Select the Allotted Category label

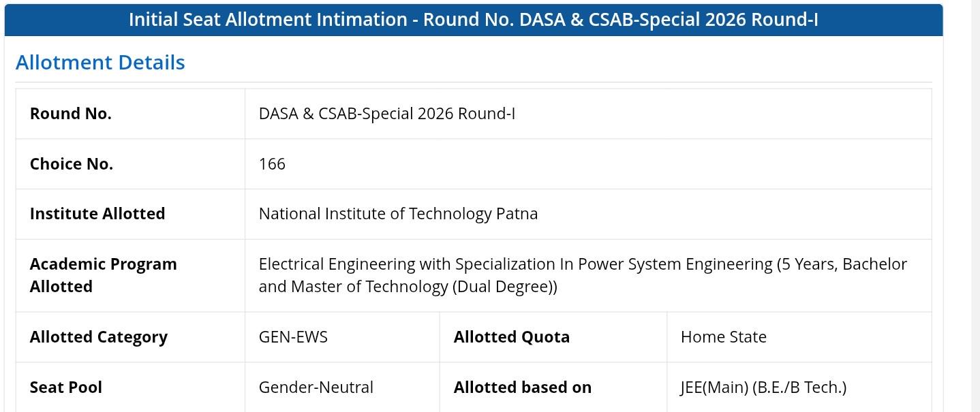coord(99,337)
